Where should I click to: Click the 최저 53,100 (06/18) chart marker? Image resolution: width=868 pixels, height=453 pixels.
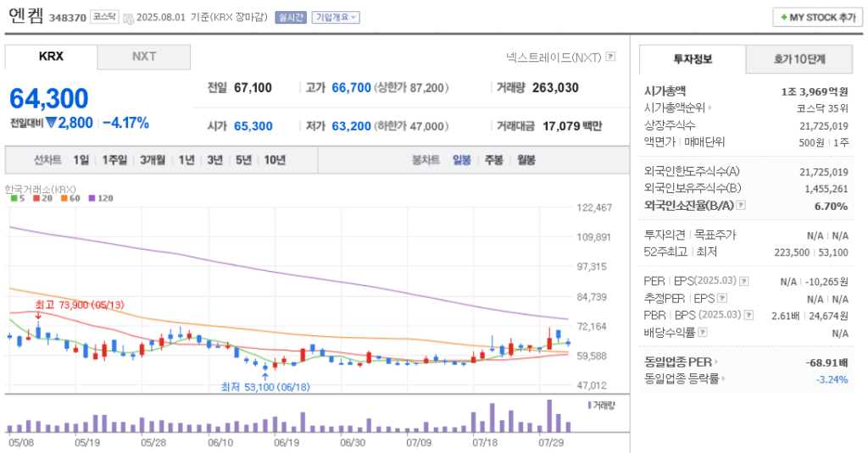[265, 387]
